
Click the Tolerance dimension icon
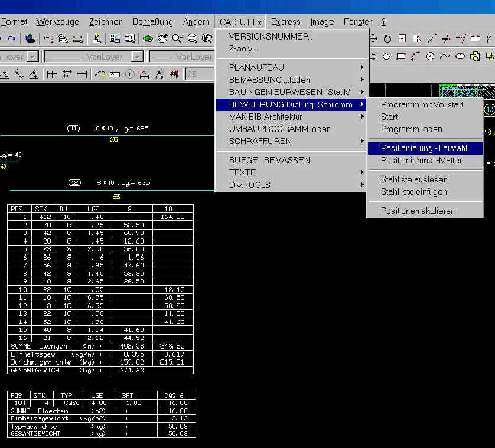(x=115, y=74)
